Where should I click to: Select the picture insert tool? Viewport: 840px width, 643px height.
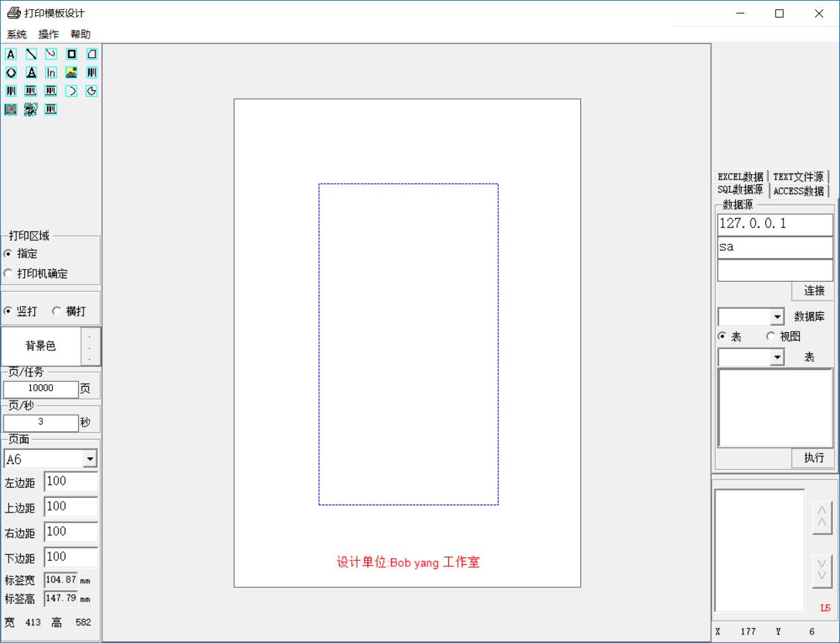pos(71,73)
